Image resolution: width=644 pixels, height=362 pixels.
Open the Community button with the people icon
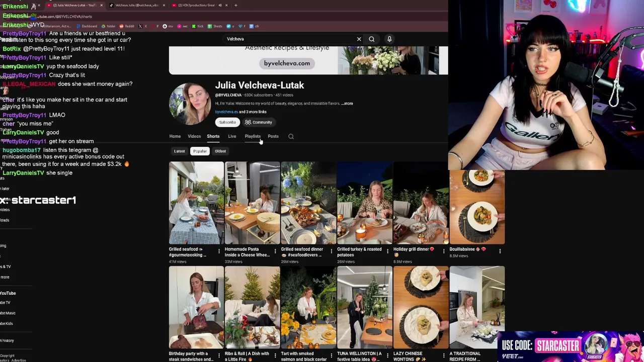(258, 122)
